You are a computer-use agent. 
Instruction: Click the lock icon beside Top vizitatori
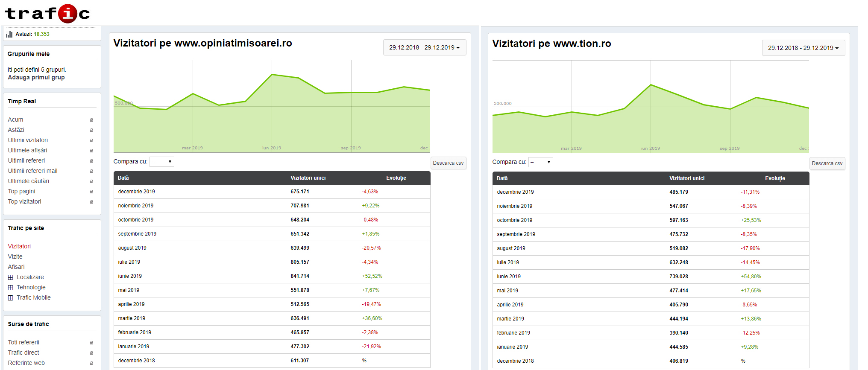[91, 202]
